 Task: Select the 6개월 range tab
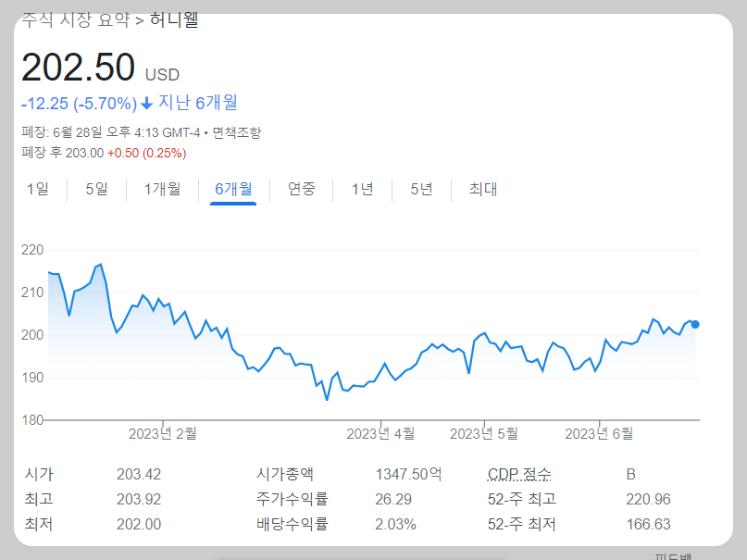tap(233, 189)
